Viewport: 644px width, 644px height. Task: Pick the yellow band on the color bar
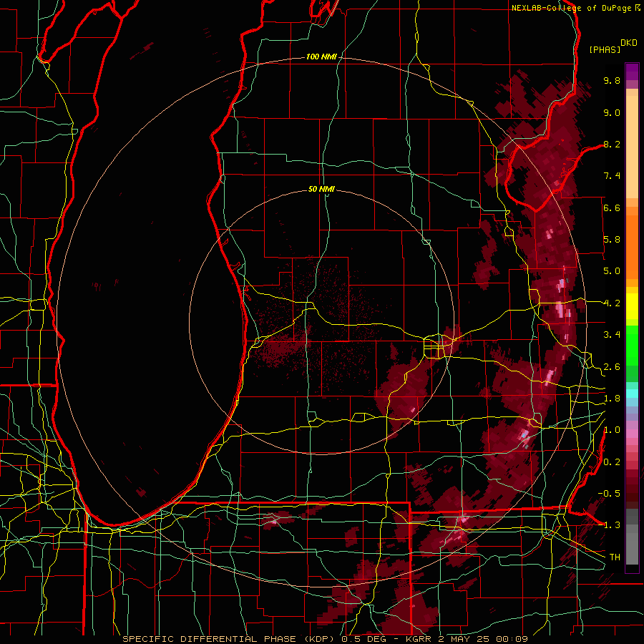(x=632, y=306)
